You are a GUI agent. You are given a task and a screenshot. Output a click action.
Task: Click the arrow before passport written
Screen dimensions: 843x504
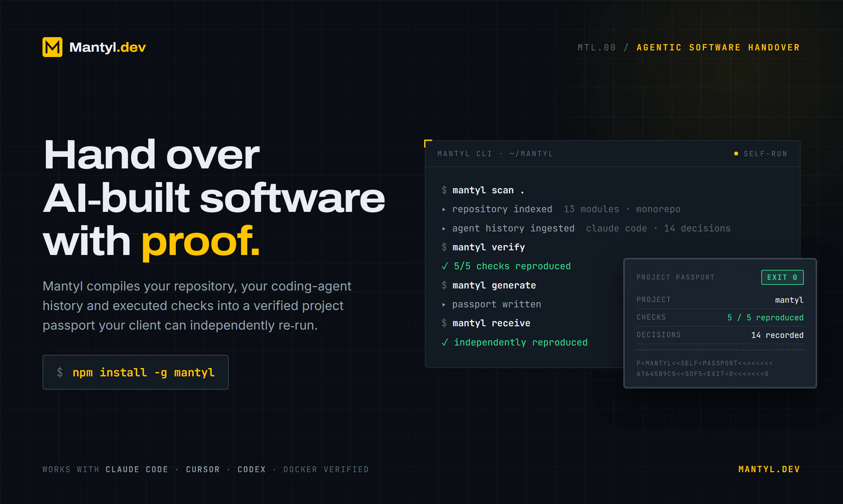444,305
